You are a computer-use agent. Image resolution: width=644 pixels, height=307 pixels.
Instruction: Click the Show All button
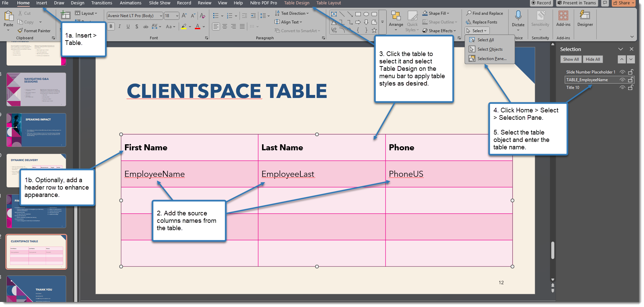coord(571,59)
